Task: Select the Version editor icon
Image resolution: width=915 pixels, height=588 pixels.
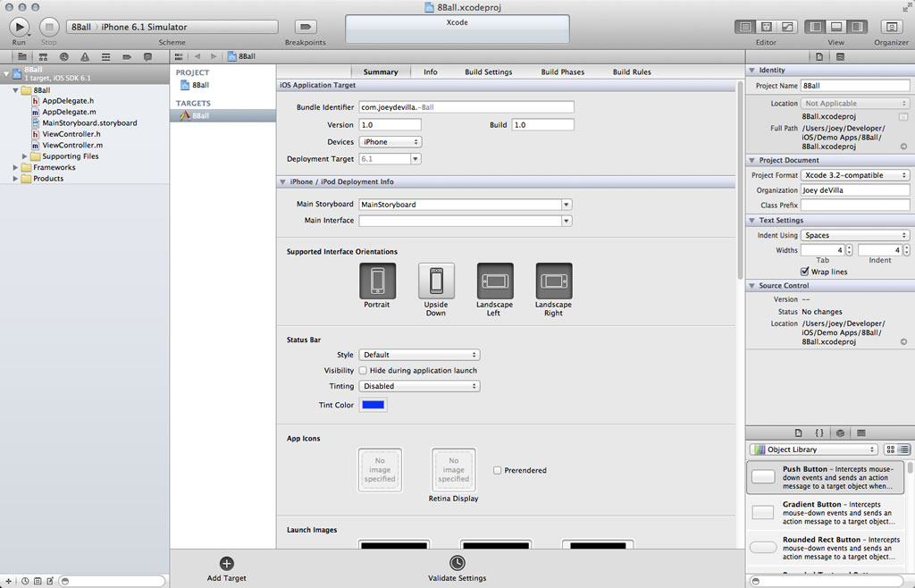Action: [787, 27]
